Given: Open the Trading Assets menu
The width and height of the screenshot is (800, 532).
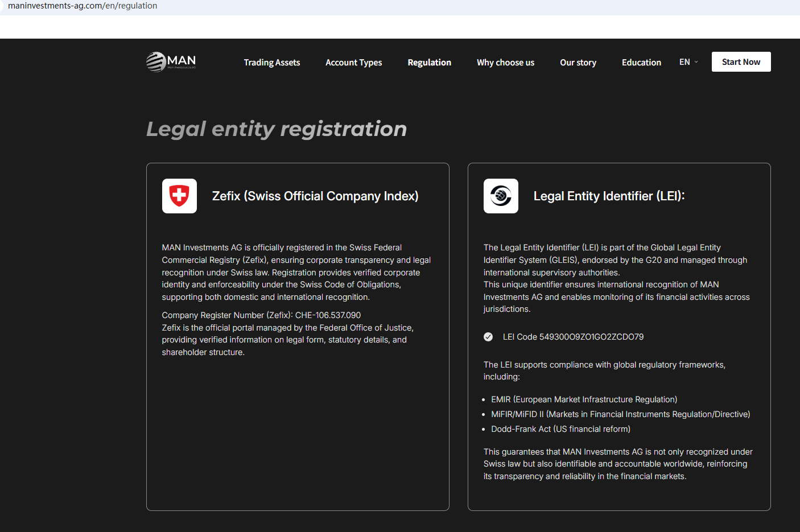Looking at the screenshot, I should (271, 63).
